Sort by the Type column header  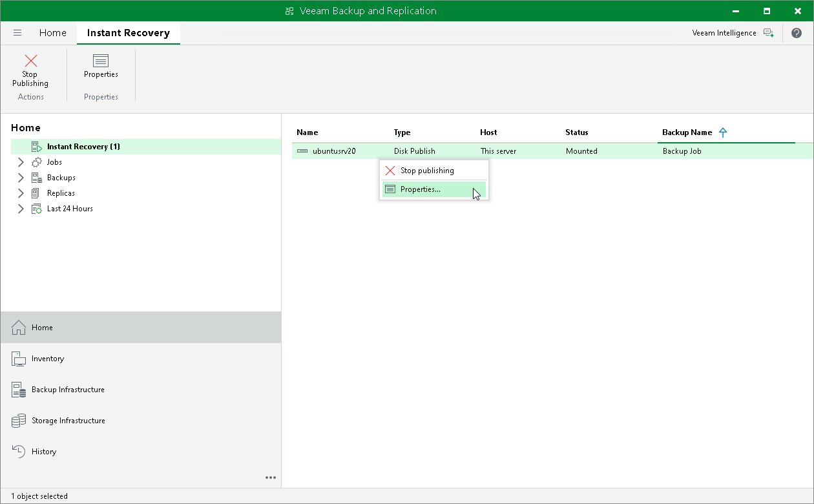402,132
